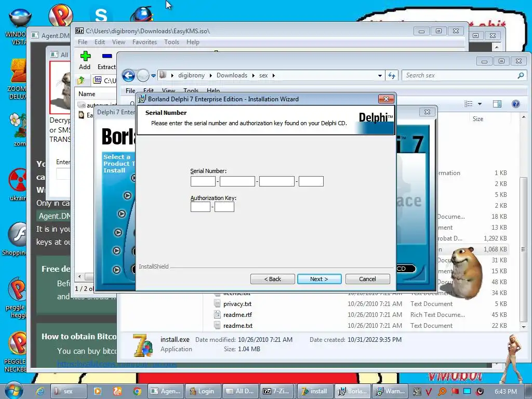Click the Explorer refresh button
The image size is (532, 399).
tap(392, 76)
